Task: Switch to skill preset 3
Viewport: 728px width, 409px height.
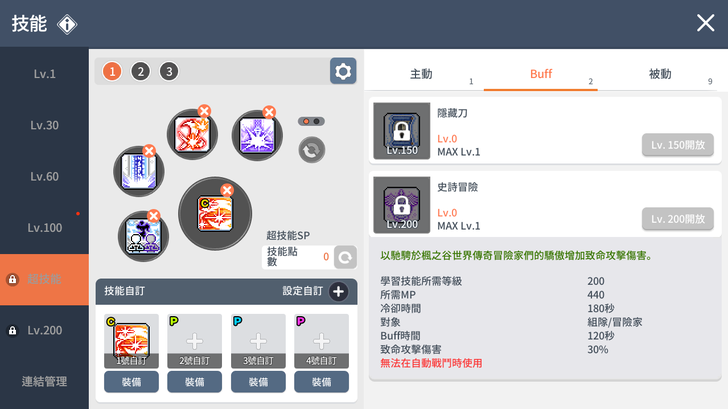Action: (x=169, y=71)
